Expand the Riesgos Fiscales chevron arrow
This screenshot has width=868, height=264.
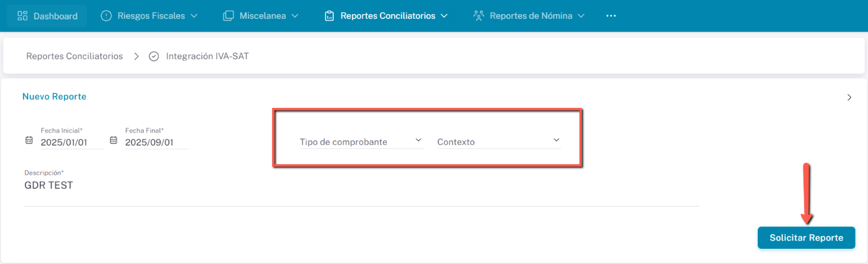tap(194, 16)
